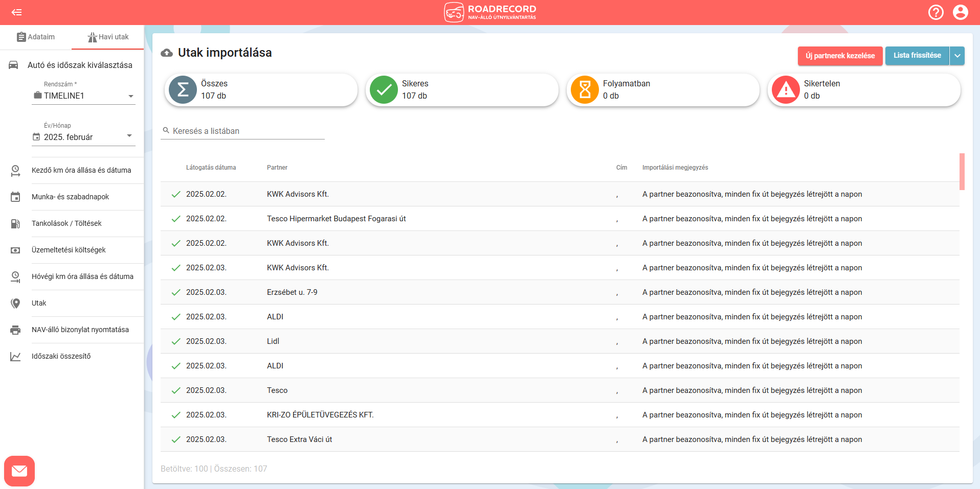Click the sigma Összes summary icon
This screenshot has height=489, width=980.
pos(183,90)
